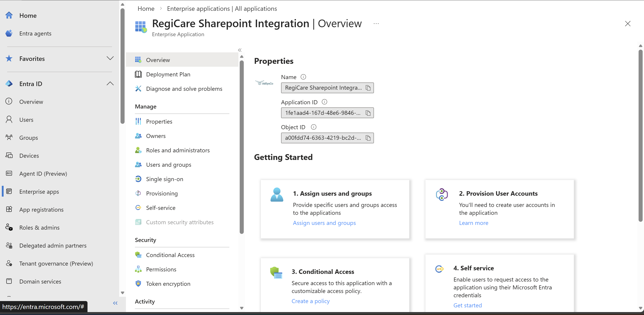
Task: Open the Entra agents page
Action: tap(35, 33)
